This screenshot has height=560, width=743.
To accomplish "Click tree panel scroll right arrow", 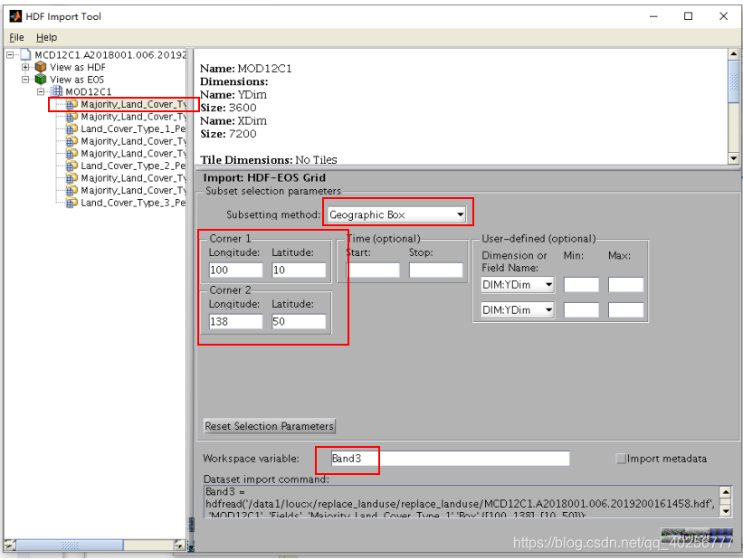I will coord(178,546).
